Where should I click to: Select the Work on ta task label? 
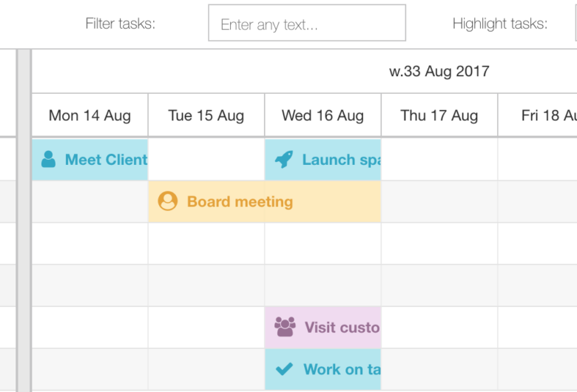click(343, 369)
